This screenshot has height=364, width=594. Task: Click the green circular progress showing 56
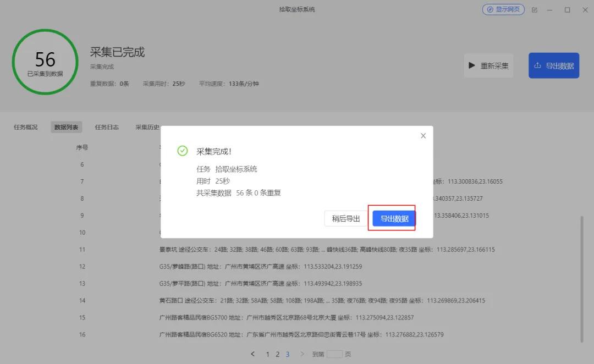click(45, 62)
